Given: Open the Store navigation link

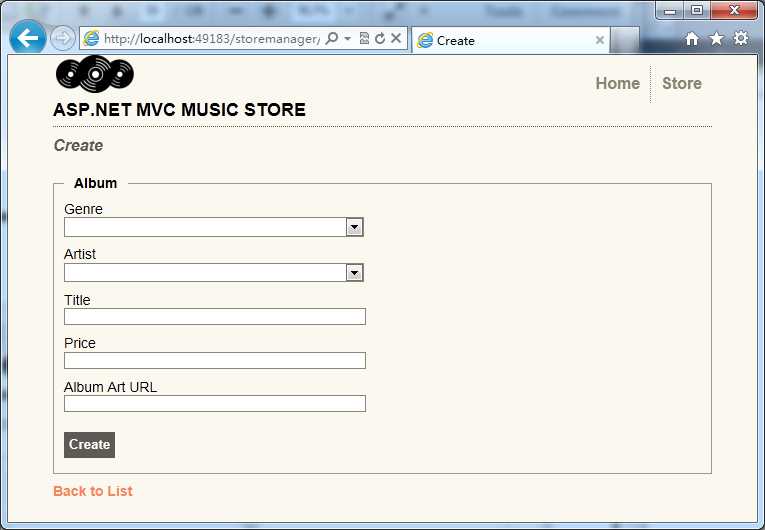Looking at the screenshot, I should tap(682, 83).
